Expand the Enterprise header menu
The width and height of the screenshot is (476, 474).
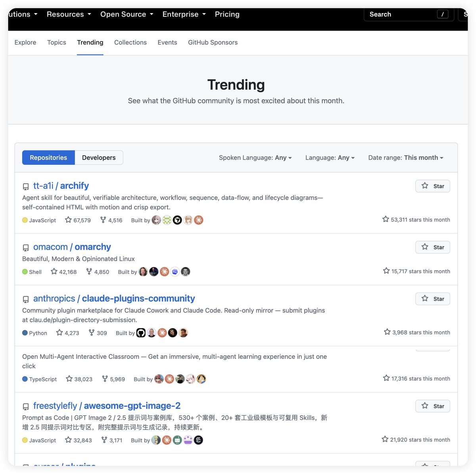point(184,14)
